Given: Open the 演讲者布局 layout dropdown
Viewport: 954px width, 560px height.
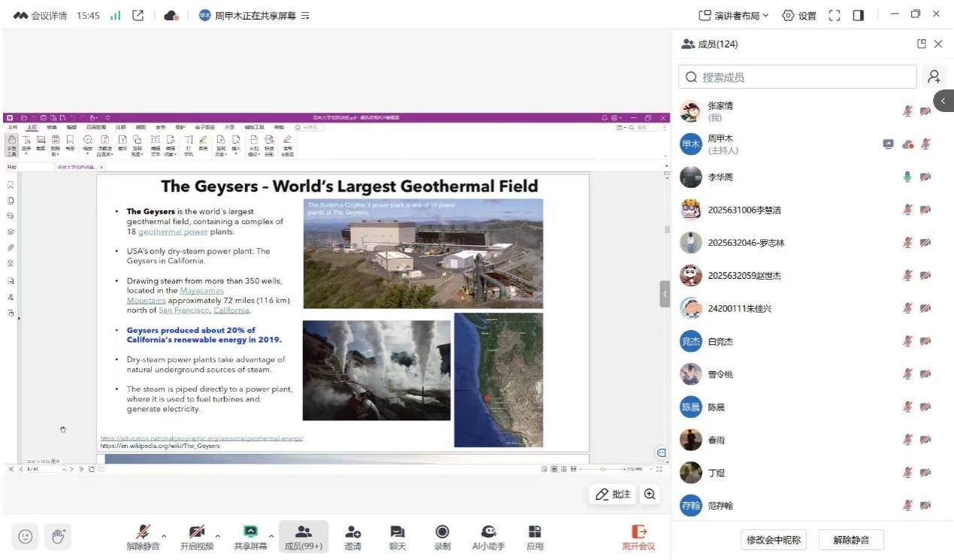Looking at the screenshot, I should (x=734, y=15).
